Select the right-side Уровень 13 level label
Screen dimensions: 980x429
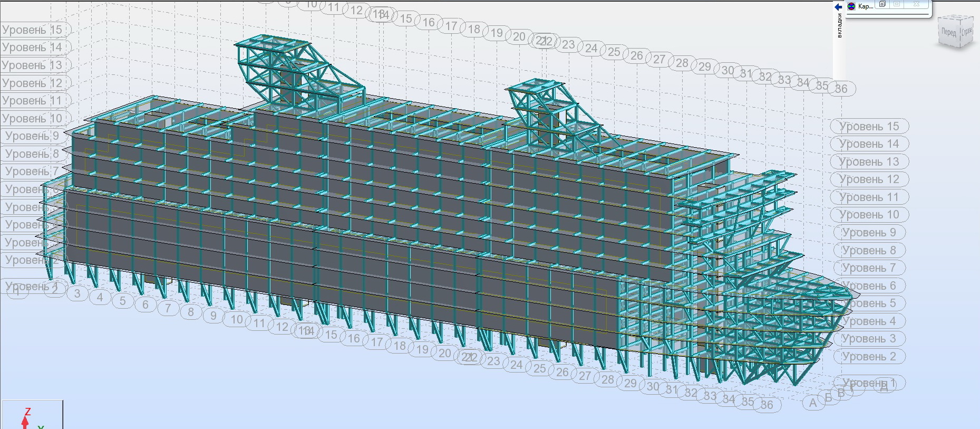(x=869, y=161)
